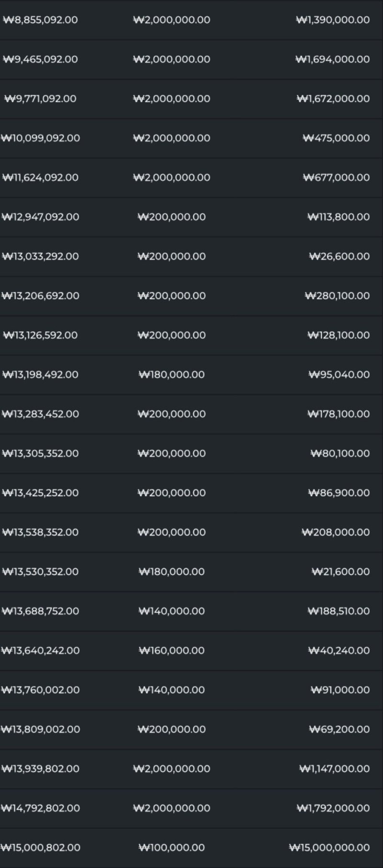This screenshot has height=868, width=383.
Task: Select the ₩1,390,000.00 amount cell
Action: coord(333,20)
